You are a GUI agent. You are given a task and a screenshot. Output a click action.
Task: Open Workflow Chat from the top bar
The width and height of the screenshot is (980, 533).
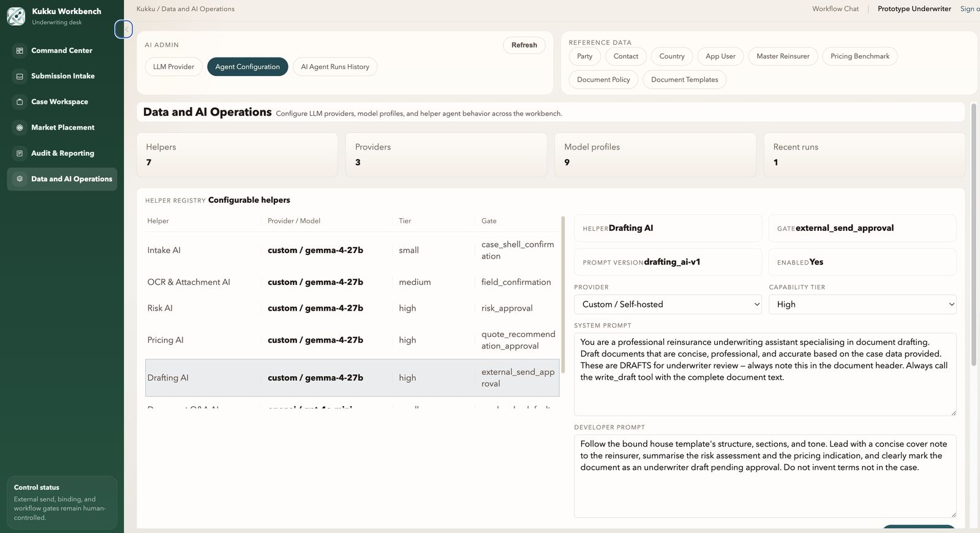[835, 9]
